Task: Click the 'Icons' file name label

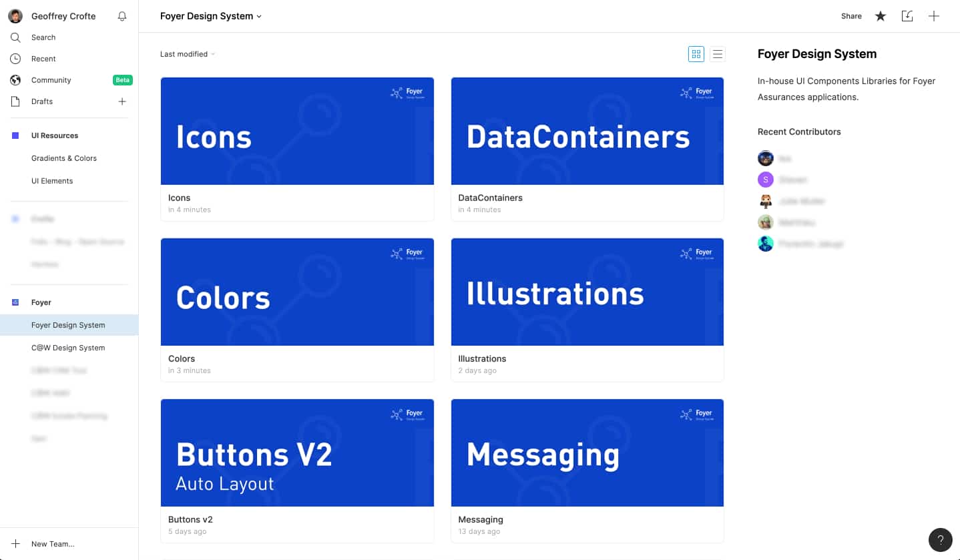Action: point(179,198)
